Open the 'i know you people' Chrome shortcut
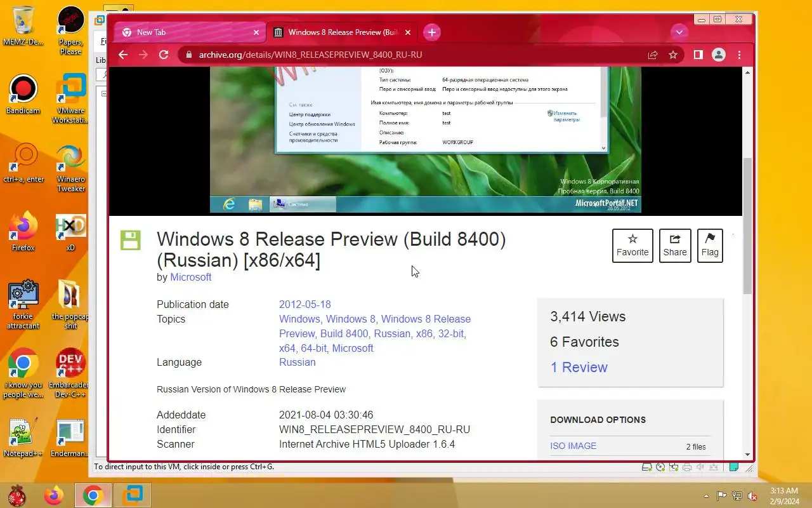Viewport: 812px width, 508px height. (x=23, y=373)
